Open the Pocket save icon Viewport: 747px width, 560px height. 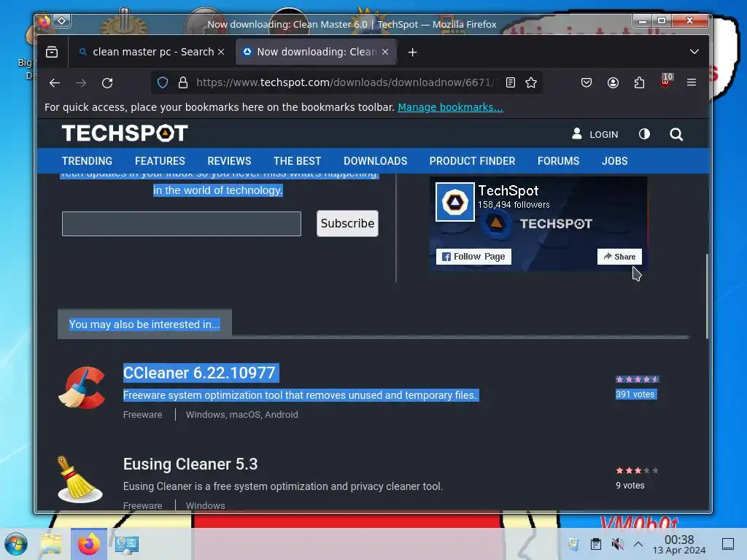[x=587, y=83]
